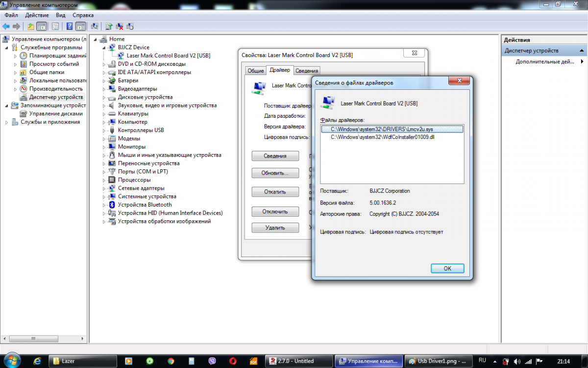Open the Действие menu

coord(37,15)
